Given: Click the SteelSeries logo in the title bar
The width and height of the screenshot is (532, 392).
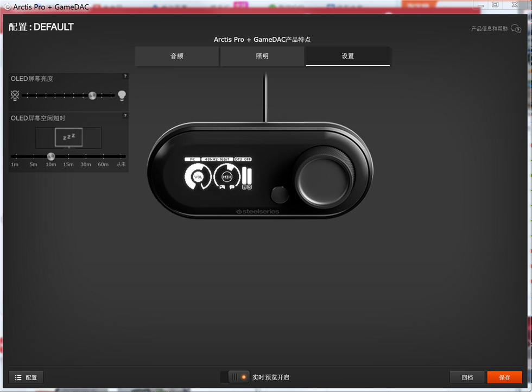Looking at the screenshot, I should (x=7, y=7).
